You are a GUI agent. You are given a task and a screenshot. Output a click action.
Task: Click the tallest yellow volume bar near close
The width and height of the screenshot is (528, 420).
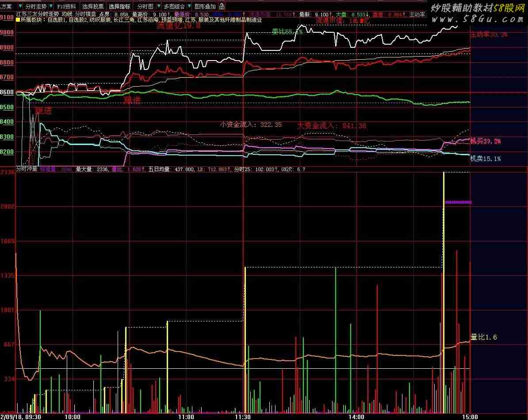(x=444, y=292)
